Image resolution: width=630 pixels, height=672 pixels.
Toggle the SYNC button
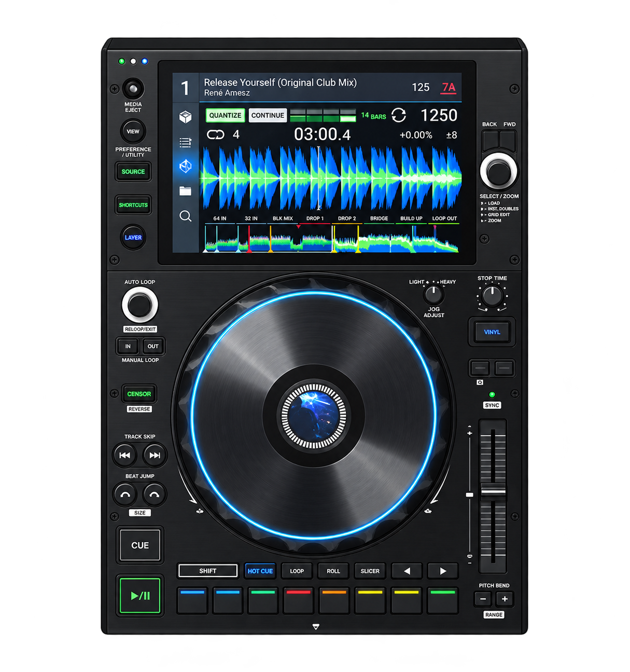coord(492,405)
